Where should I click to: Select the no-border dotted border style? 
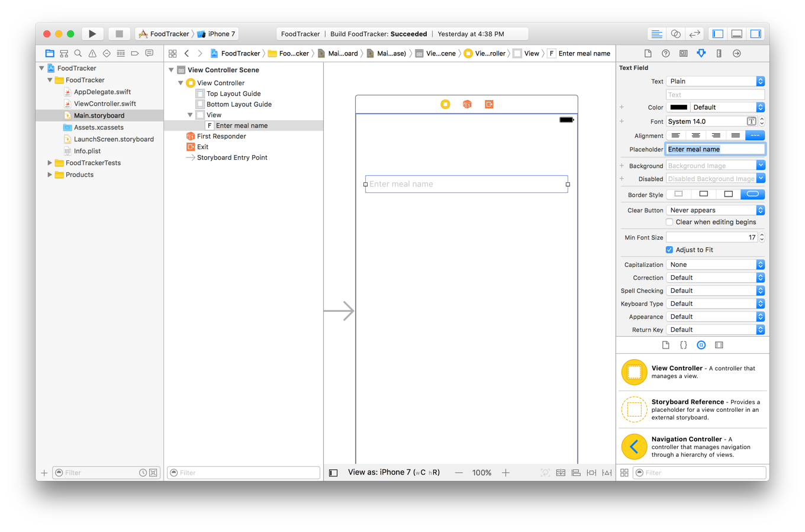tap(678, 194)
